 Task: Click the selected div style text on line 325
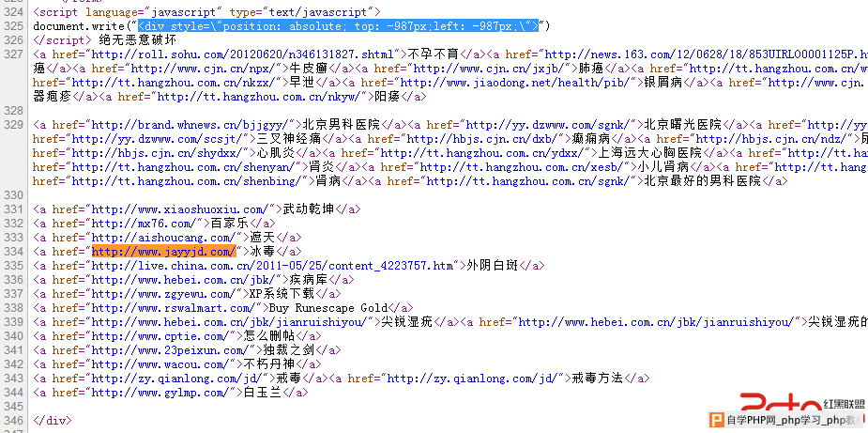tap(338, 26)
